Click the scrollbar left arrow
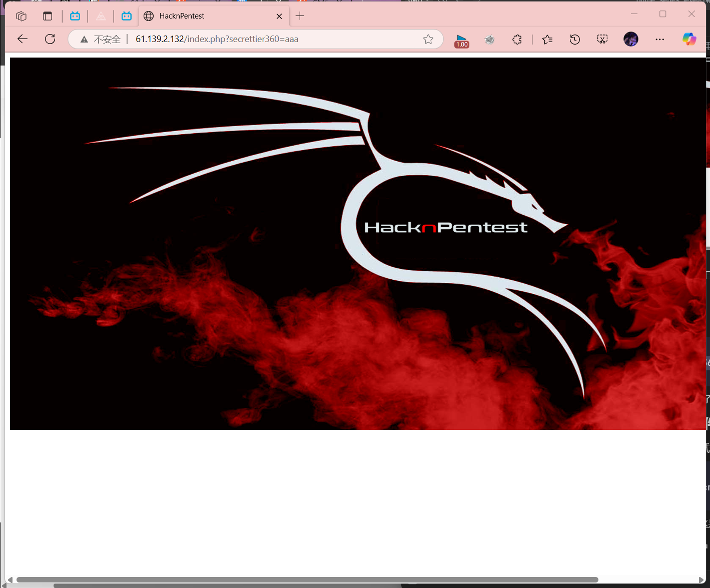Viewport: 710px width, 588px height. (x=10, y=579)
